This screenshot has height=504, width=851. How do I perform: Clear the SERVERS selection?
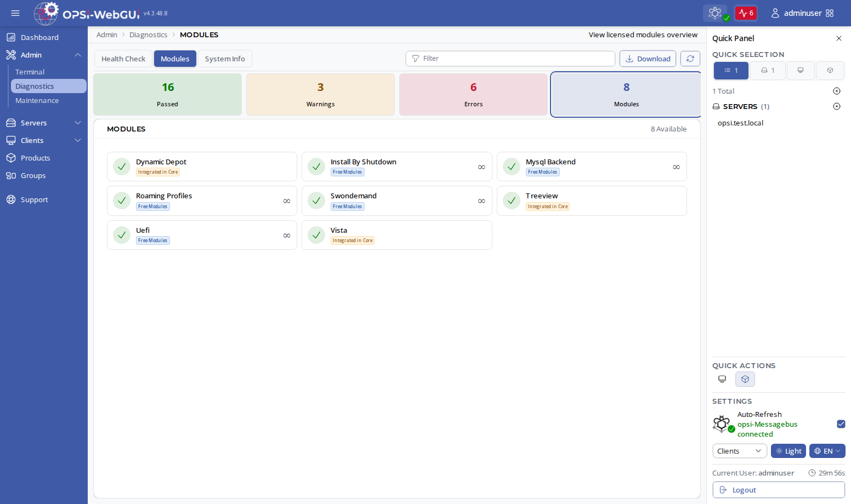point(837,106)
